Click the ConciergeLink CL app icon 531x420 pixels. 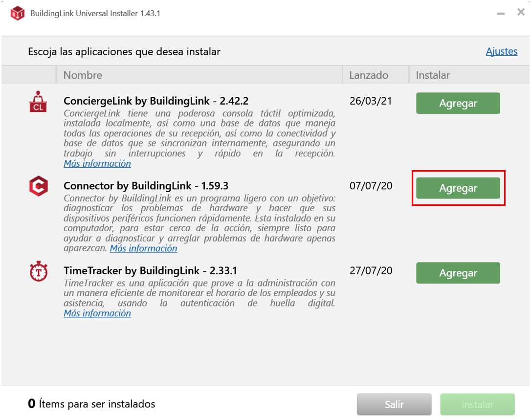tap(38, 101)
